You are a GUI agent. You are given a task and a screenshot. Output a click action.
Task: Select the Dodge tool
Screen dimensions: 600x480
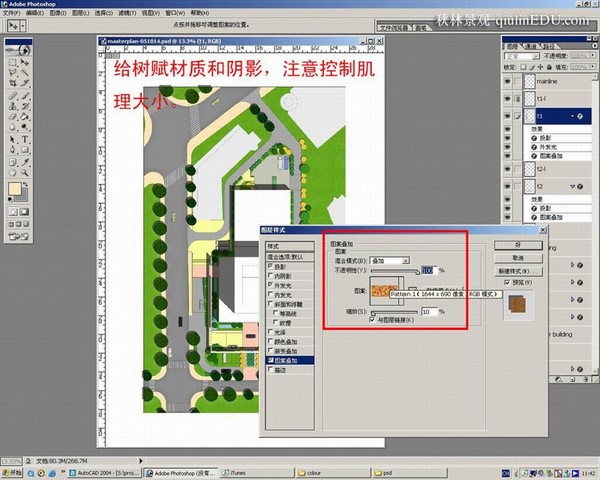tap(25, 127)
